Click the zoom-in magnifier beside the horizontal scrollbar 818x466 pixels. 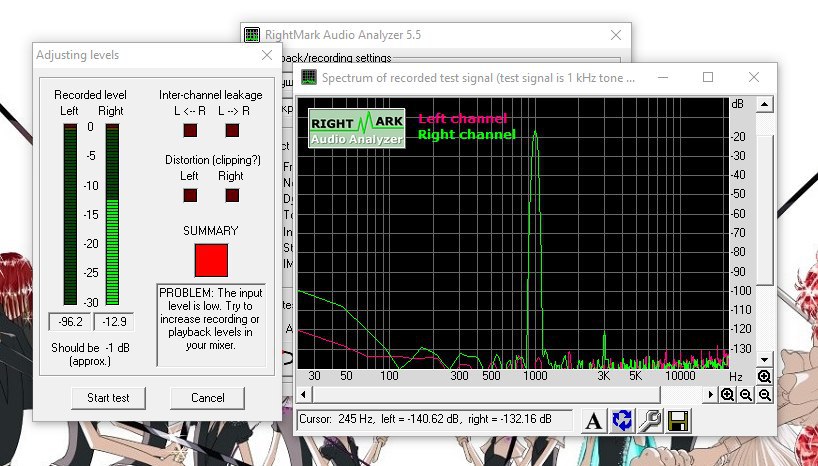(727, 395)
